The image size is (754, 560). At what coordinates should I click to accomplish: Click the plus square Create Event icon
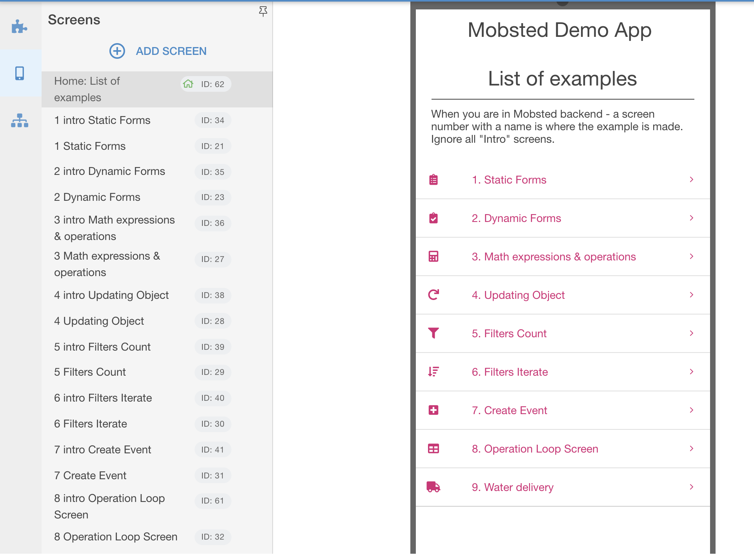[433, 410]
